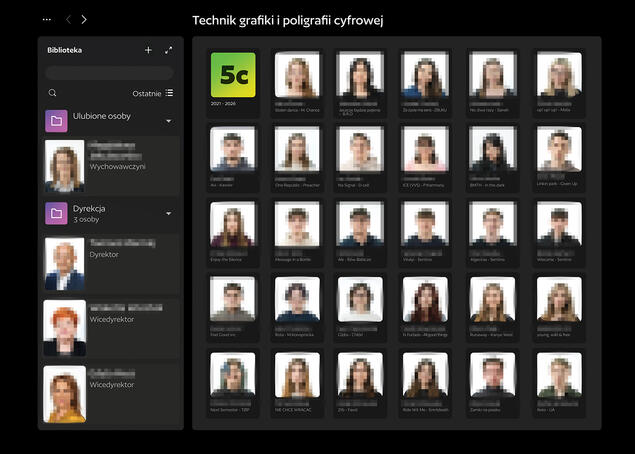
Task: Select the red-haired Wicedyrektor card
Action: coord(111,328)
